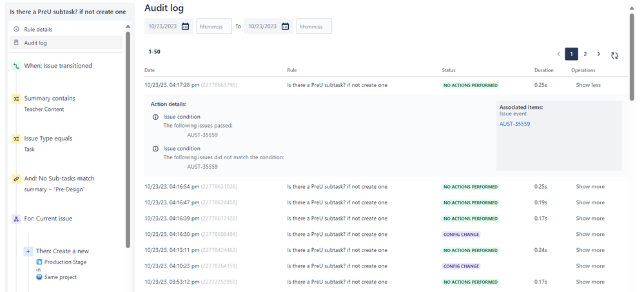Refresh the audit log list
The image size is (644, 292).
coord(614,55)
